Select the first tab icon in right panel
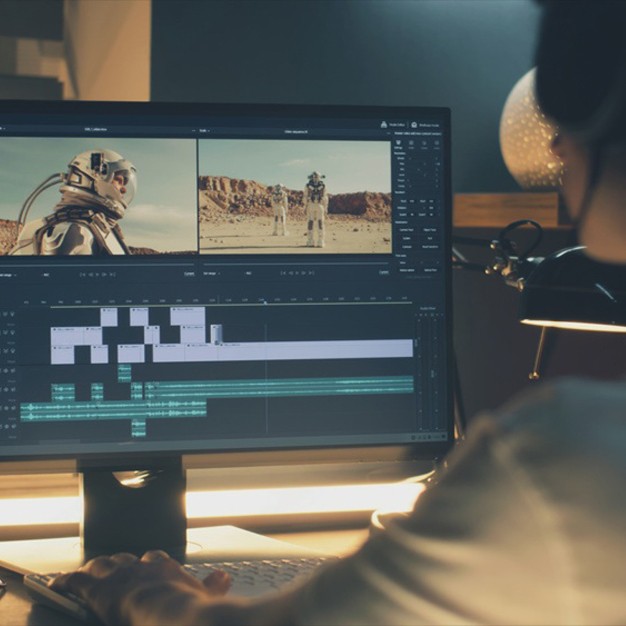Screen dimensions: 626x626 coord(398,143)
